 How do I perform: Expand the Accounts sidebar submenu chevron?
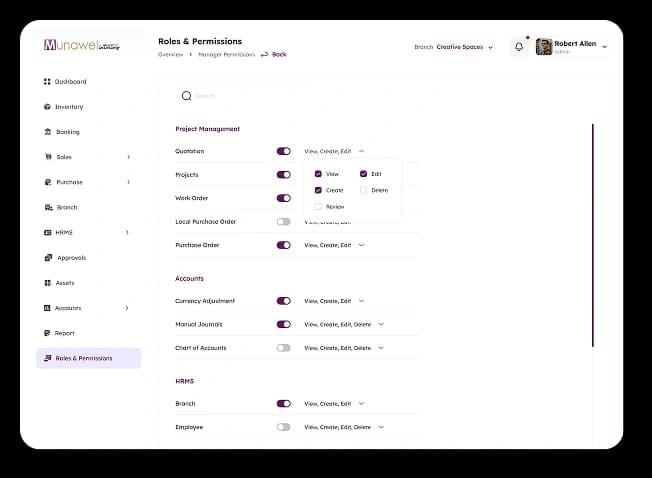127,308
